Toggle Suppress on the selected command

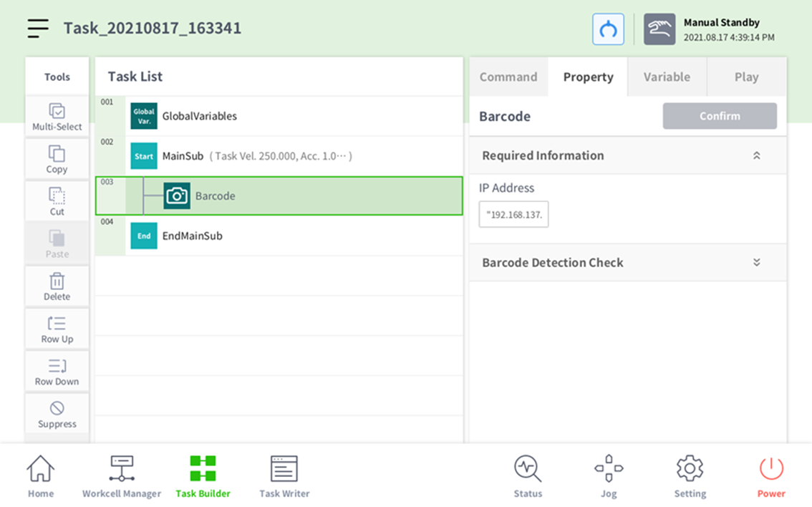57,414
